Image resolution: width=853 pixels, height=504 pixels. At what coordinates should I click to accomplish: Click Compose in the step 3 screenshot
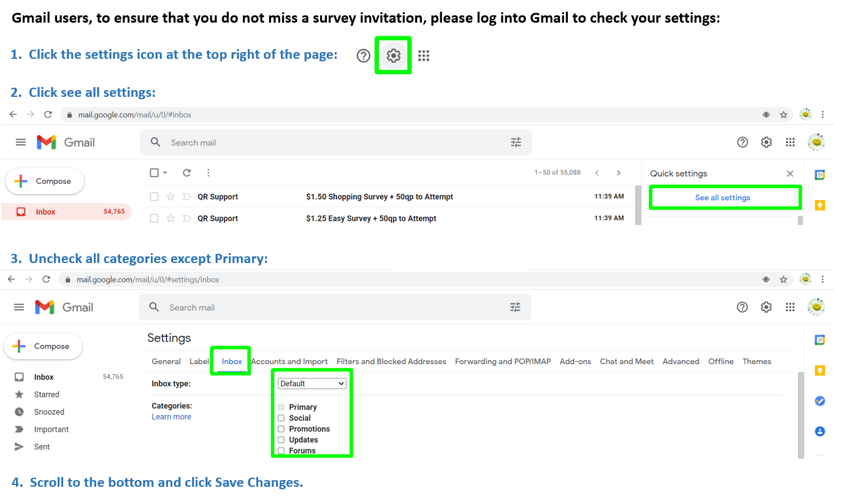(x=44, y=346)
